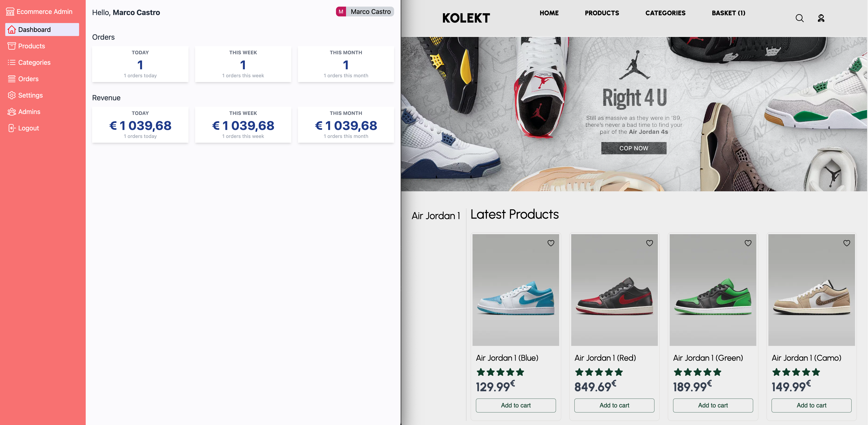This screenshot has height=425, width=868.
Task: Click the Categories list icon in sidebar
Action: [12, 62]
